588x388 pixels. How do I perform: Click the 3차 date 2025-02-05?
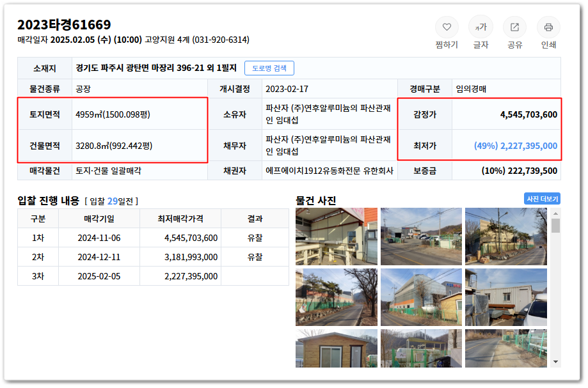tap(99, 276)
